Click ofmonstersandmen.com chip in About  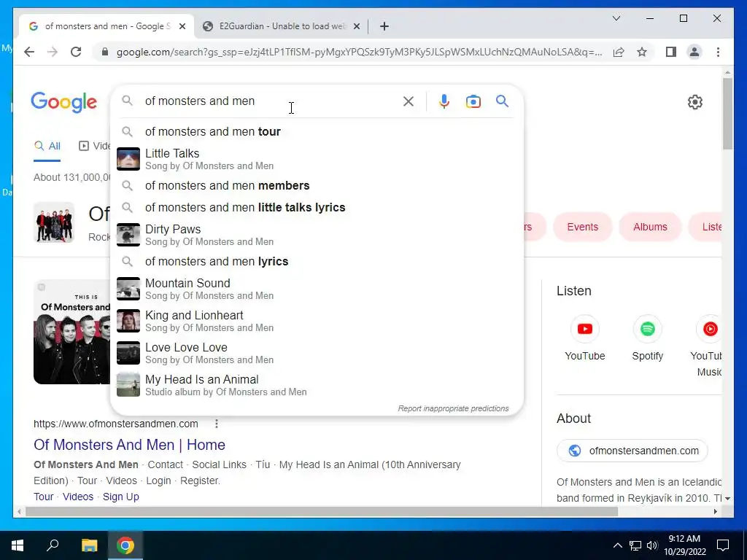[x=632, y=451]
